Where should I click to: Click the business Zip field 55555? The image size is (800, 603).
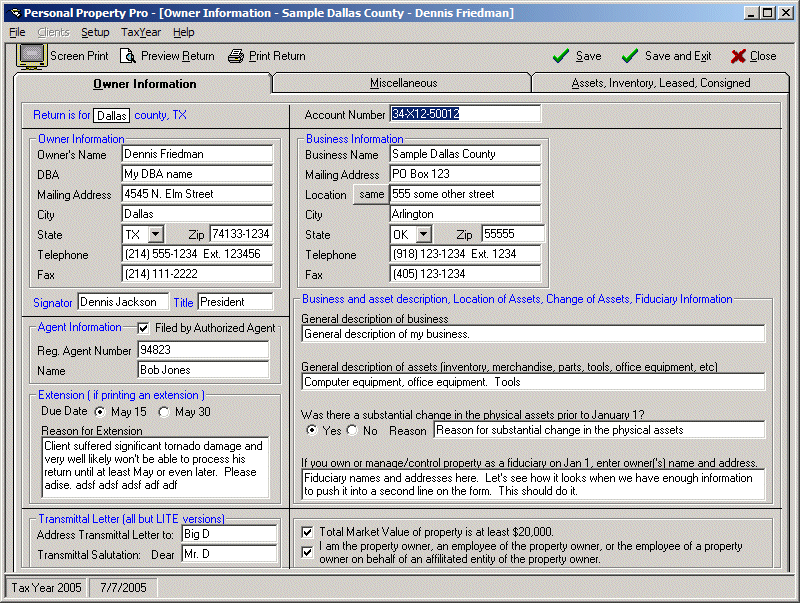click(x=513, y=234)
